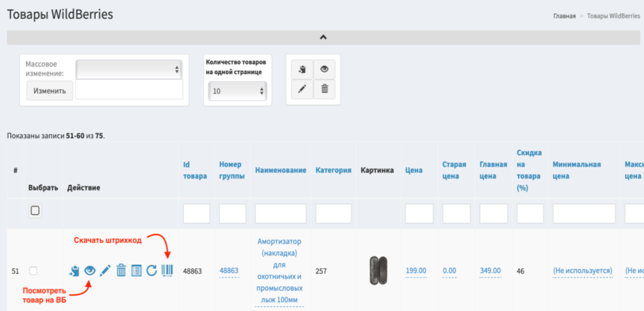Image resolution: width=644 pixels, height=311 pixels.
Task: Go to Главная breadcrumb link
Action: (x=564, y=16)
